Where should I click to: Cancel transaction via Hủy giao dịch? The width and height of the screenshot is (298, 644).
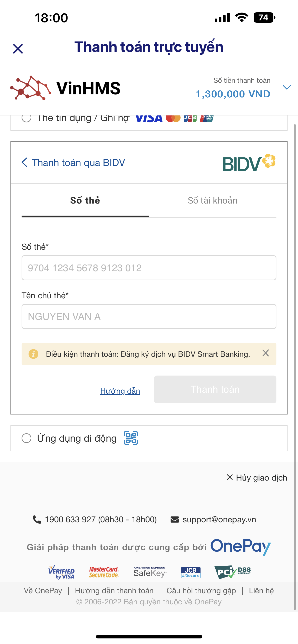click(257, 478)
